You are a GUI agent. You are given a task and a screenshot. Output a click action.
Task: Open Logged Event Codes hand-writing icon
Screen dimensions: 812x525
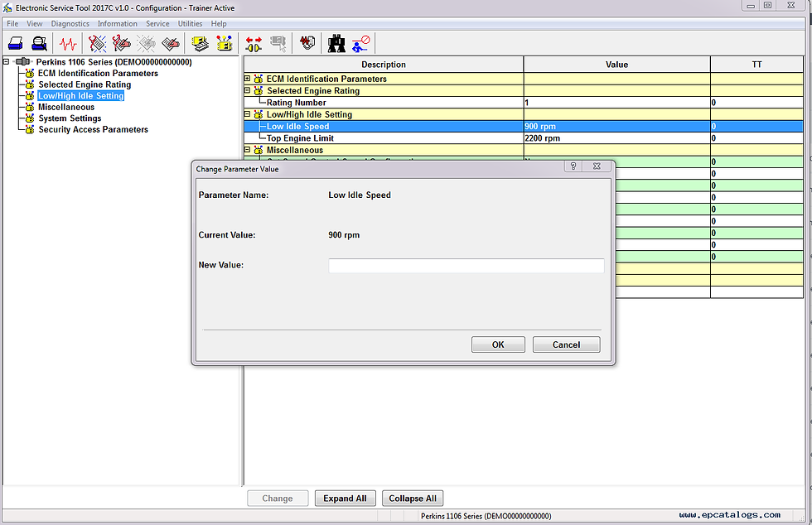[171, 44]
